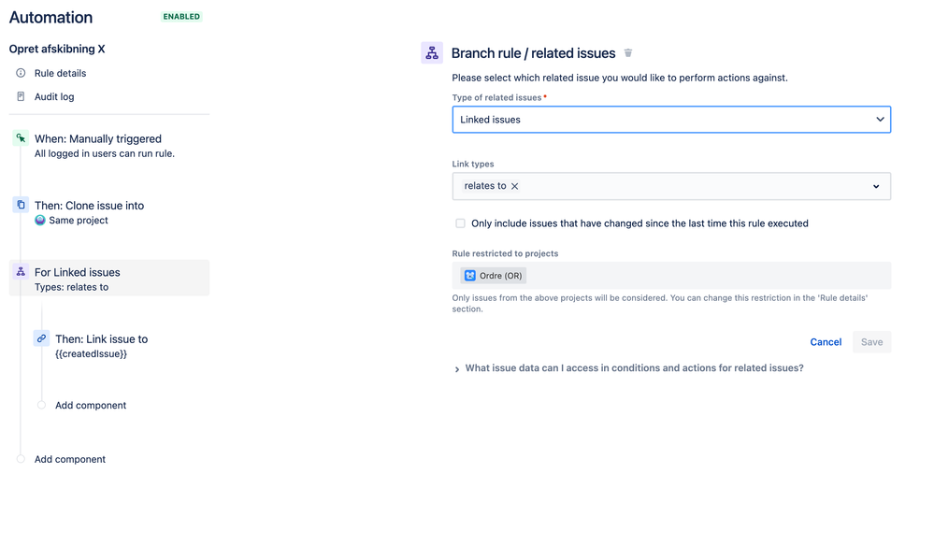Click the '{{createdIssue}}' text
Screen dimensions: 934x560
tap(91, 354)
